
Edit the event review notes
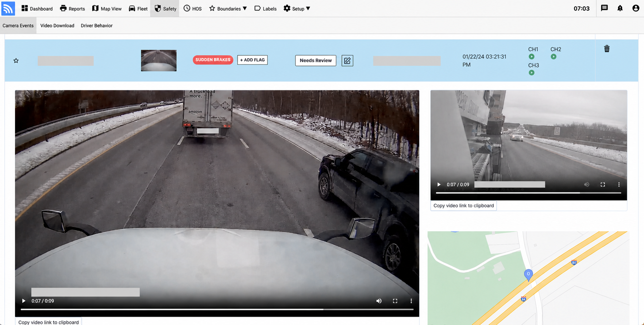[347, 61]
